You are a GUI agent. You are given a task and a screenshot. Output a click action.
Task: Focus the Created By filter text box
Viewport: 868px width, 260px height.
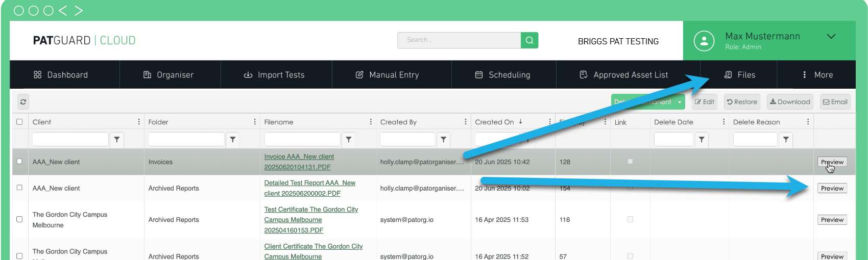(407, 139)
